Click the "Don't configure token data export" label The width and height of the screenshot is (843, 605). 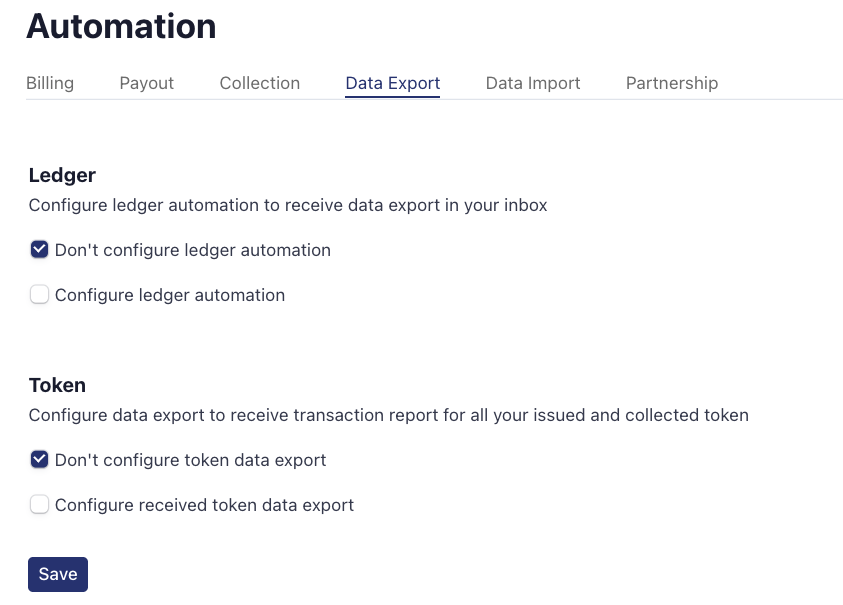coord(191,460)
